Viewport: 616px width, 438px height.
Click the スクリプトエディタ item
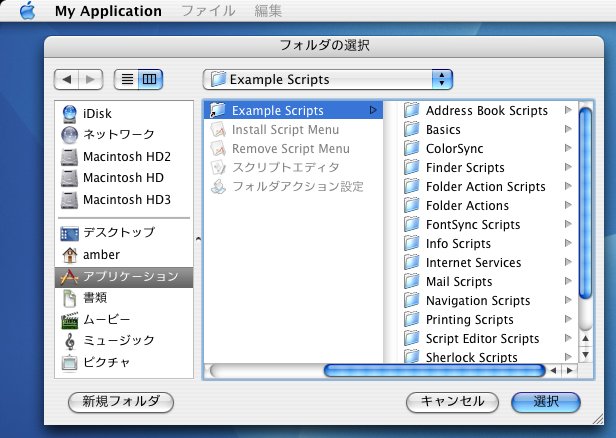coord(293,167)
